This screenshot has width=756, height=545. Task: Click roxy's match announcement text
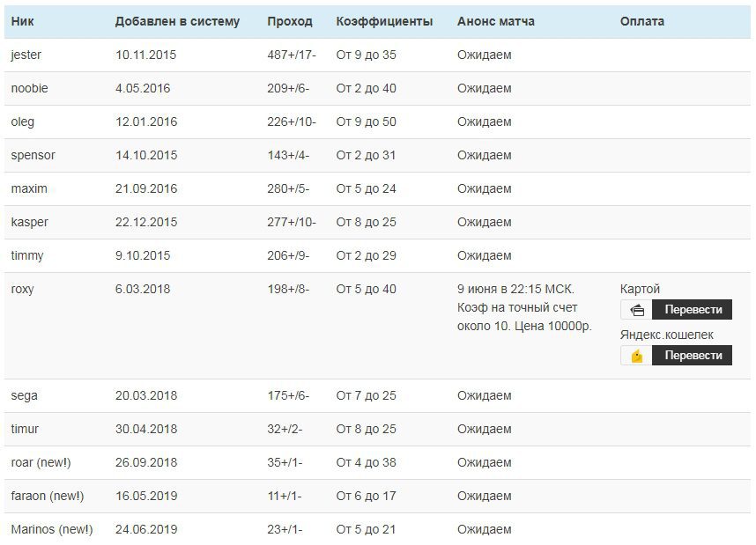tap(524, 307)
